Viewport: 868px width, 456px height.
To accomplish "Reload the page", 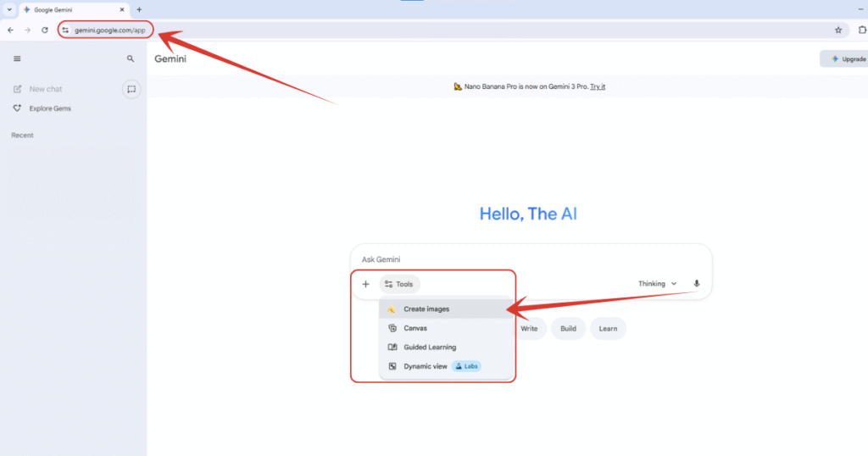I will pos(44,30).
